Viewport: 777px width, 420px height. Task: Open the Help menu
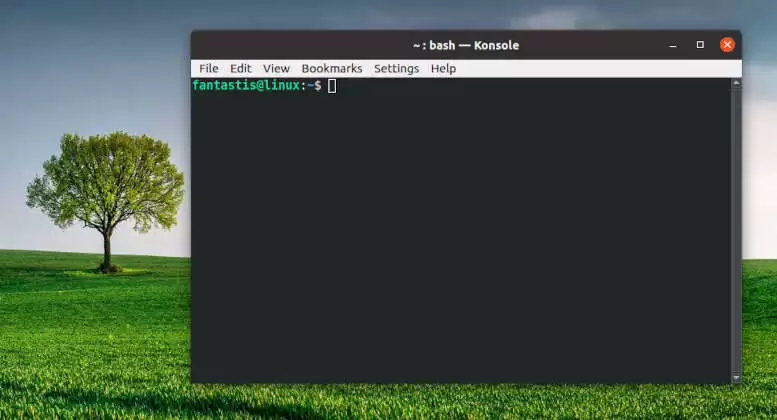tap(443, 68)
